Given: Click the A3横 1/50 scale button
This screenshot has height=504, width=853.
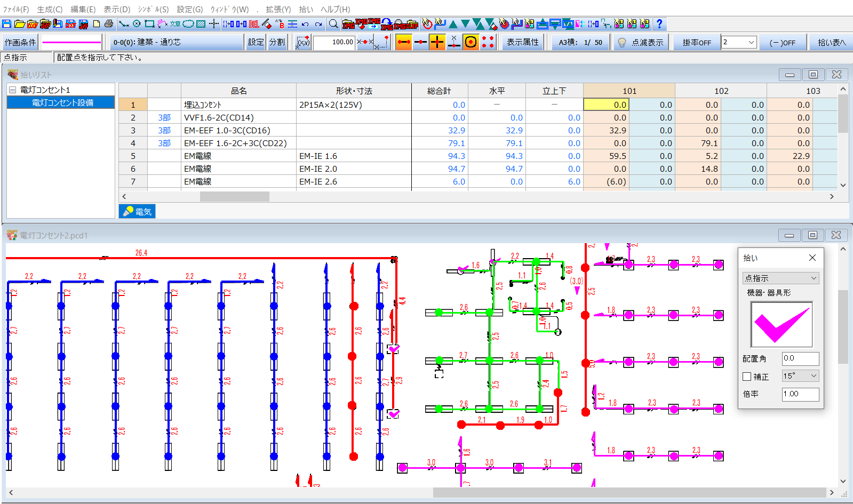Looking at the screenshot, I should 580,42.
